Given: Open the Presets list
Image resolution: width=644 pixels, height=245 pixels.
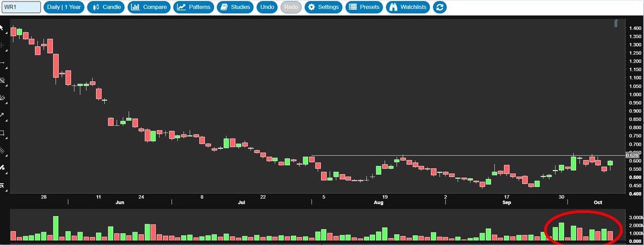Looking at the screenshot, I should 363,8.
